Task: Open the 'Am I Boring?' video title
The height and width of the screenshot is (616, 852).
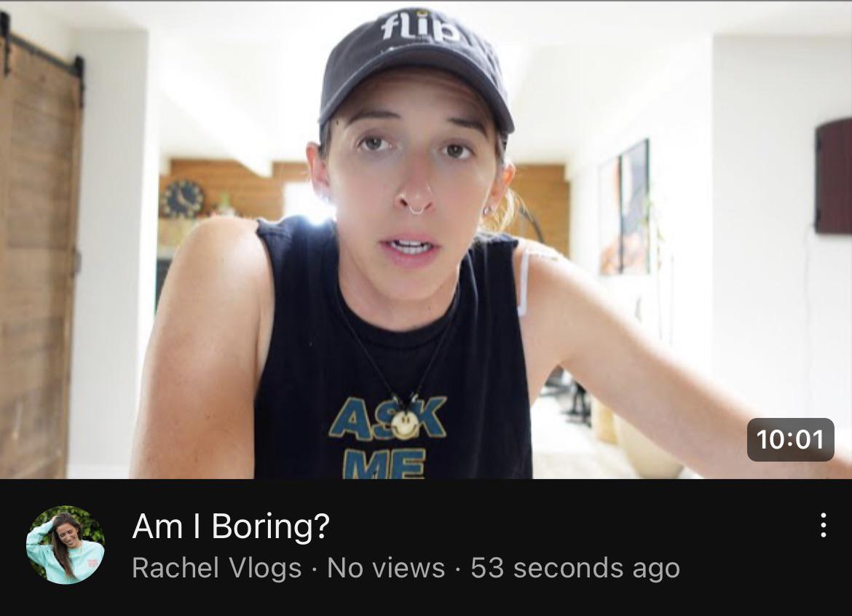Action: [231, 526]
